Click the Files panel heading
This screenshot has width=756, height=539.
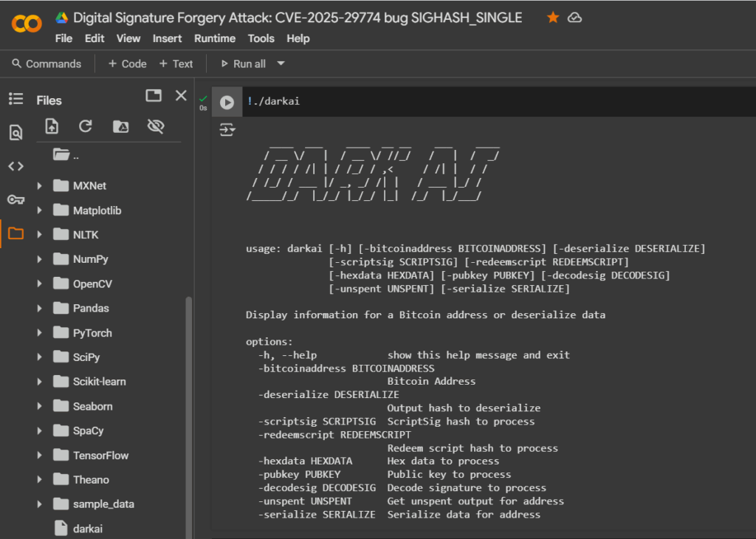tap(49, 100)
